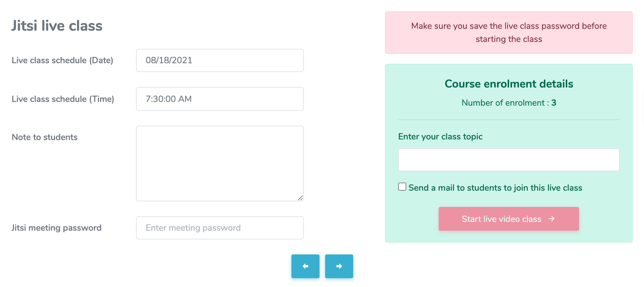Click the "Note to students" label
Image resolution: width=644 pixels, height=287 pixels.
pos(45,137)
